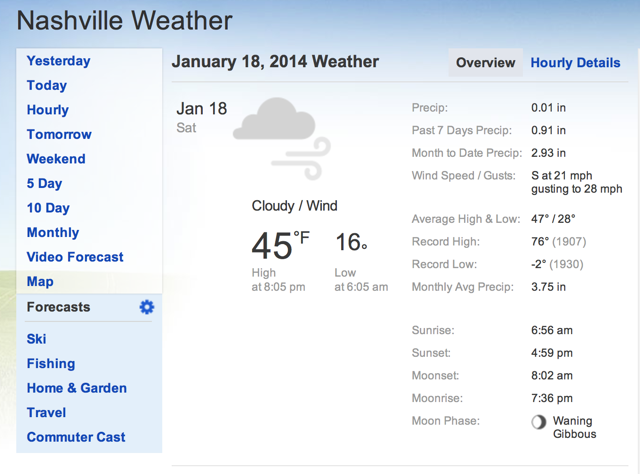Open the Hourly Details tab
This screenshot has height=474, width=640.
[575, 63]
